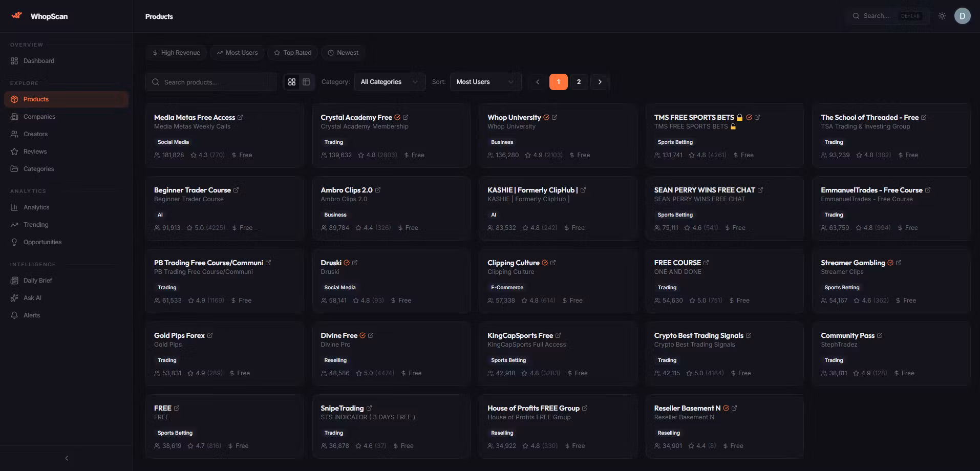Open external link for The School of Threaded
The image size is (980, 471).
tap(924, 117)
